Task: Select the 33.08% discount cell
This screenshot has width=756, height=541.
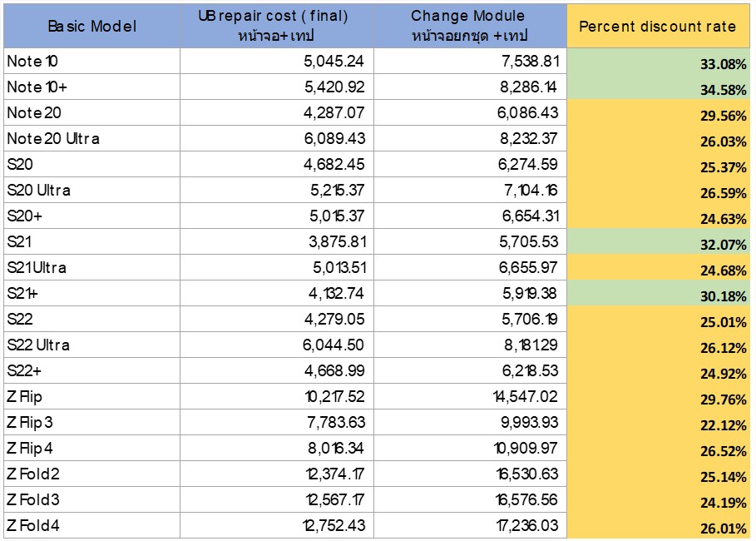Action: click(x=658, y=62)
